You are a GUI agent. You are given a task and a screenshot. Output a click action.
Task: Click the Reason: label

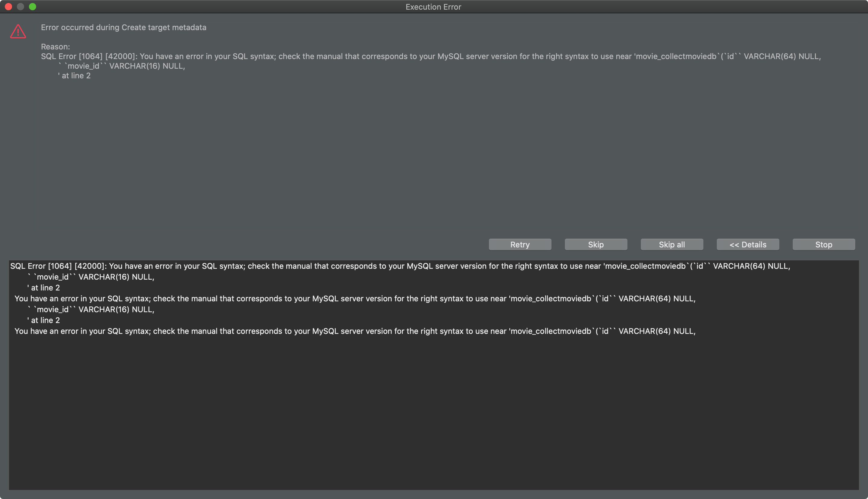[x=55, y=47]
